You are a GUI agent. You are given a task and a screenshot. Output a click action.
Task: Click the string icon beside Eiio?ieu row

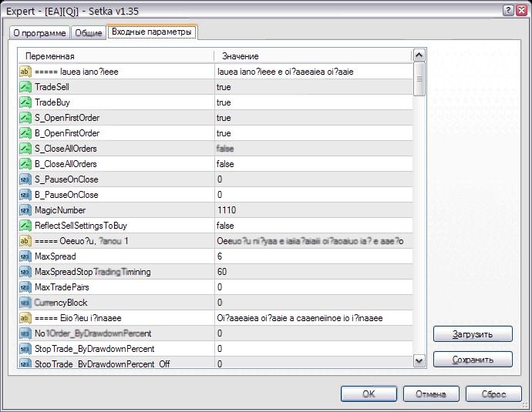(x=25, y=318)
